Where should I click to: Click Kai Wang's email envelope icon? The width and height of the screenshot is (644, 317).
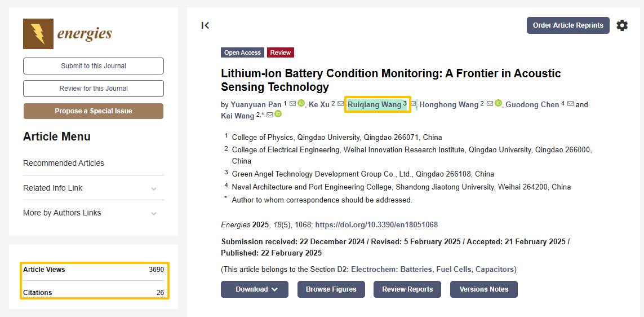[x=270, y=115]
